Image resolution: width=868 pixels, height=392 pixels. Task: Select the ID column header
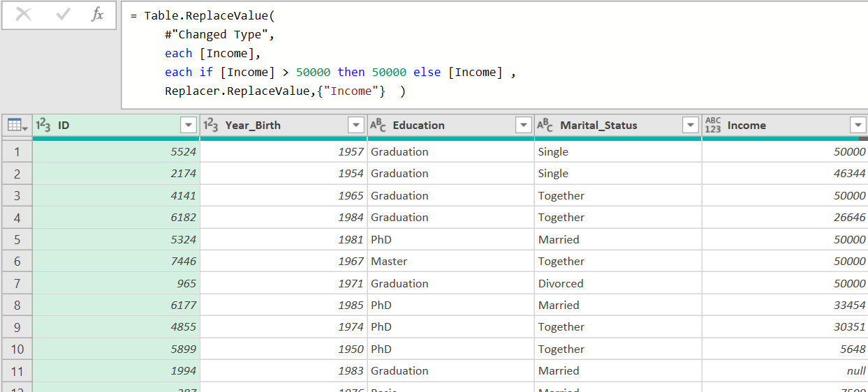click(x=116, y=126)
